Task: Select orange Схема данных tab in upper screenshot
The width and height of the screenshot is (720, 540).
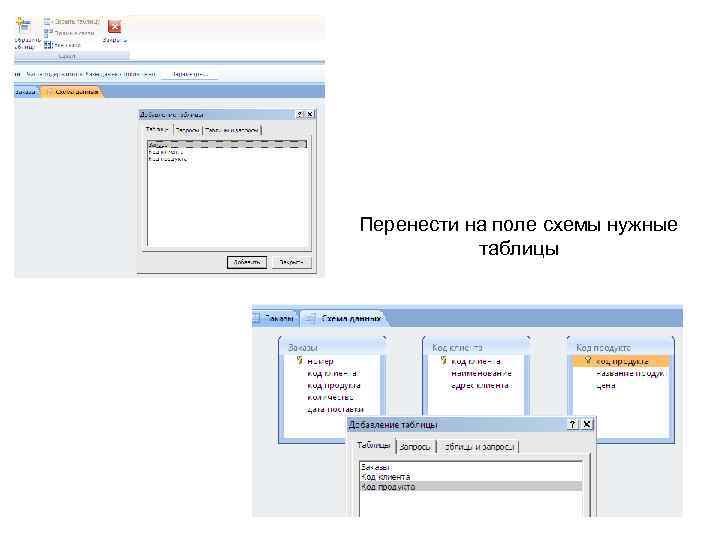Action: coord(72,92)
